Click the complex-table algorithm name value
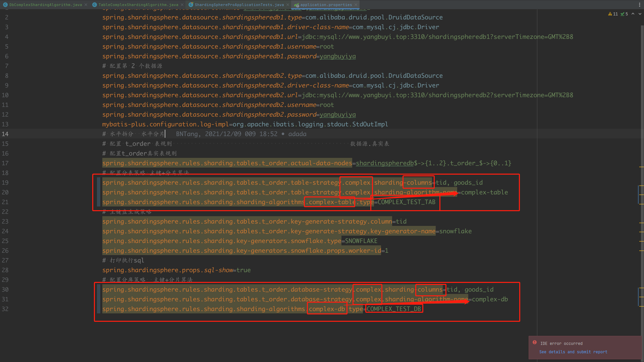644x362 pixels. (484, 192)
